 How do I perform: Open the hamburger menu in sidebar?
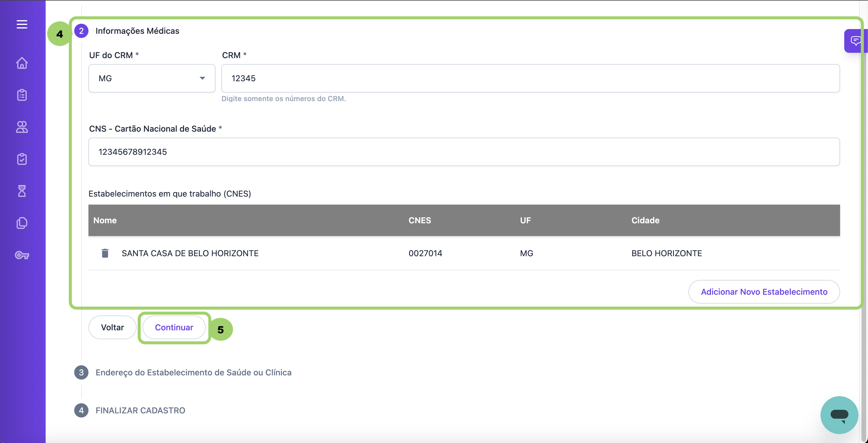22,24
